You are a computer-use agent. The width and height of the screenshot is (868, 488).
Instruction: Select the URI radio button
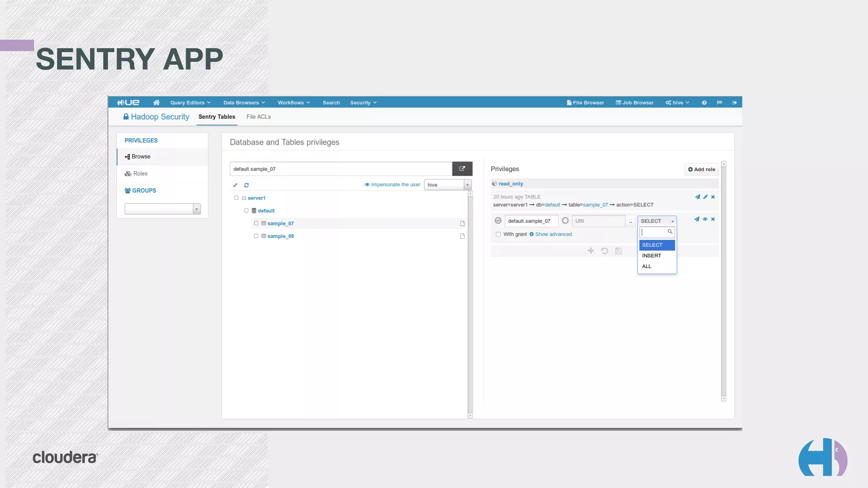point(565,221)
